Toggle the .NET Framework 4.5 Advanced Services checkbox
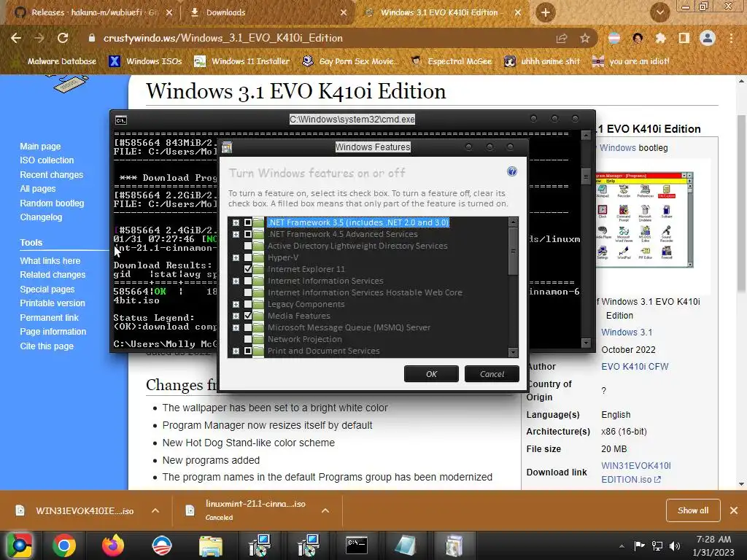747x560 pixels. (x=248, y=234)
